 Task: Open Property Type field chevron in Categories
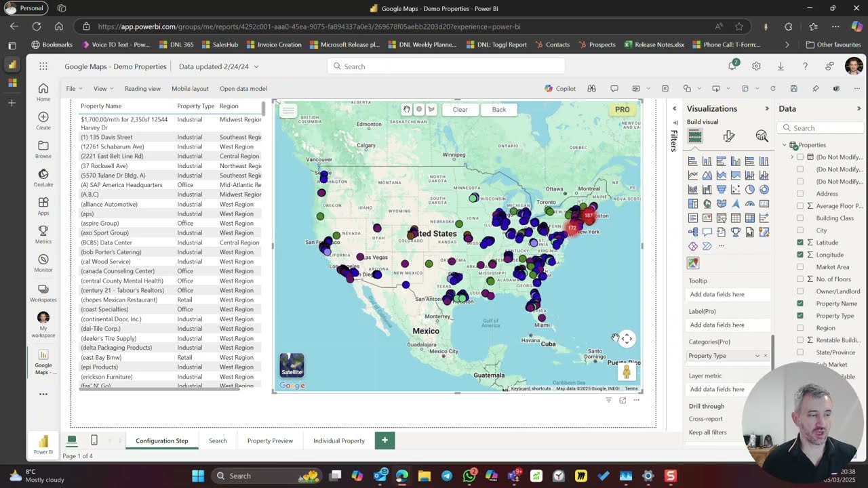click(757, 356)
